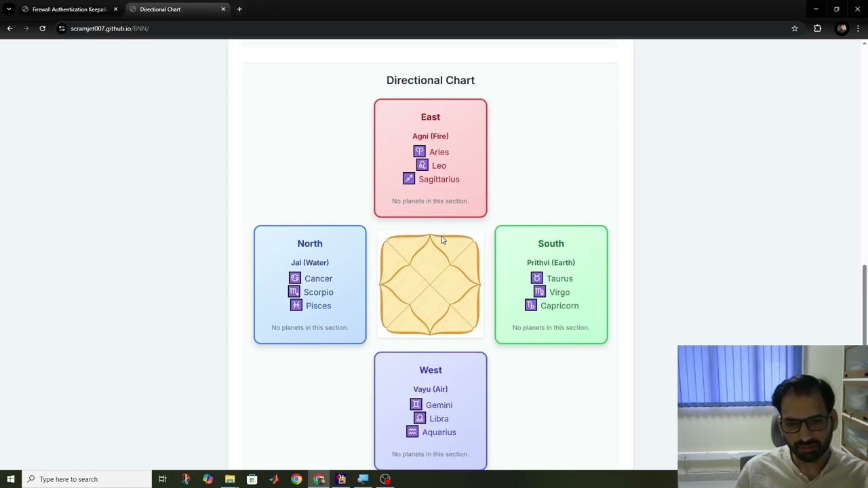Click 'No planets in this section' in East

coord(430,201)
